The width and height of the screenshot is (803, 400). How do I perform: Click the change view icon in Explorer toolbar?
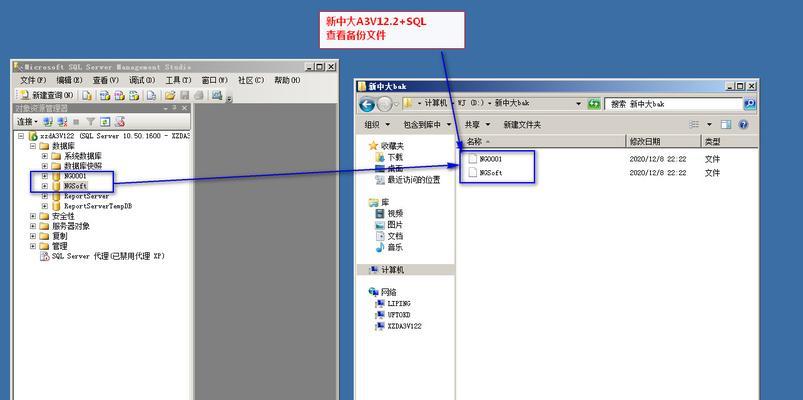point(694,124)
